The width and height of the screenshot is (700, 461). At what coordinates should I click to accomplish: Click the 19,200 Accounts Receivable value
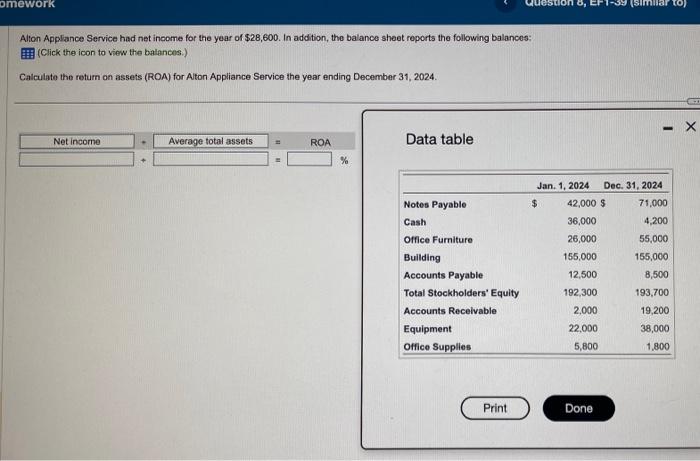655,311
